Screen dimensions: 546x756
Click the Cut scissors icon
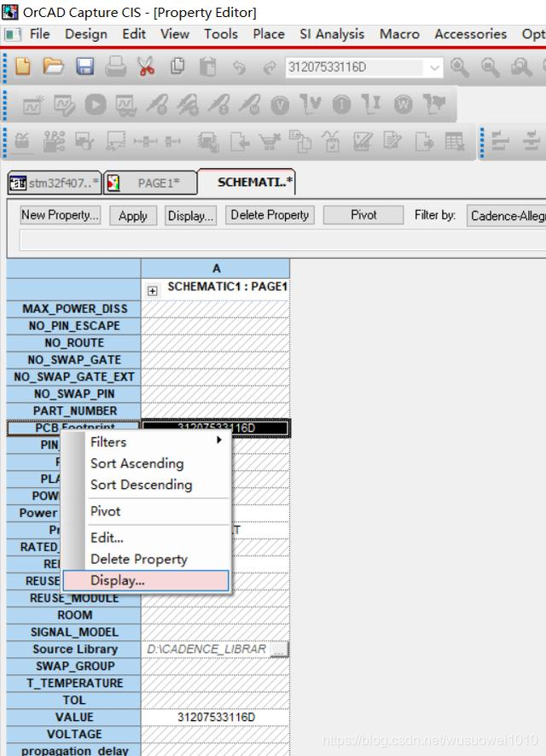pos(146,67)
